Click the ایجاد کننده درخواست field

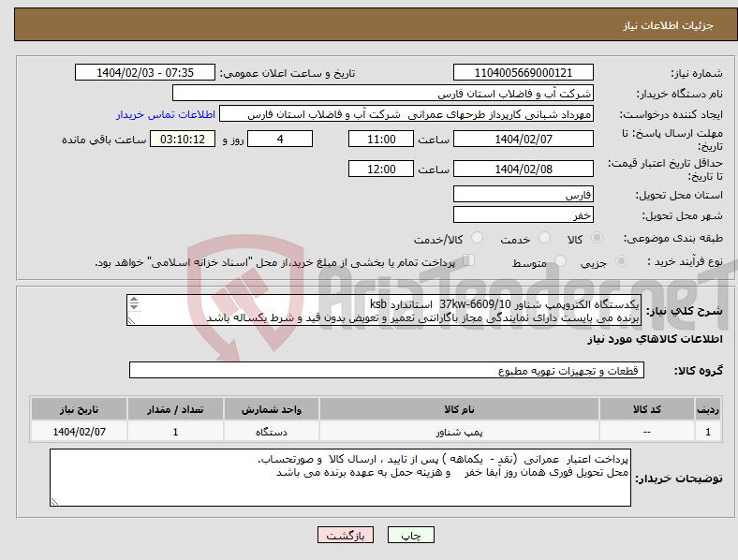pyautogui.click(x=406, y=114)
